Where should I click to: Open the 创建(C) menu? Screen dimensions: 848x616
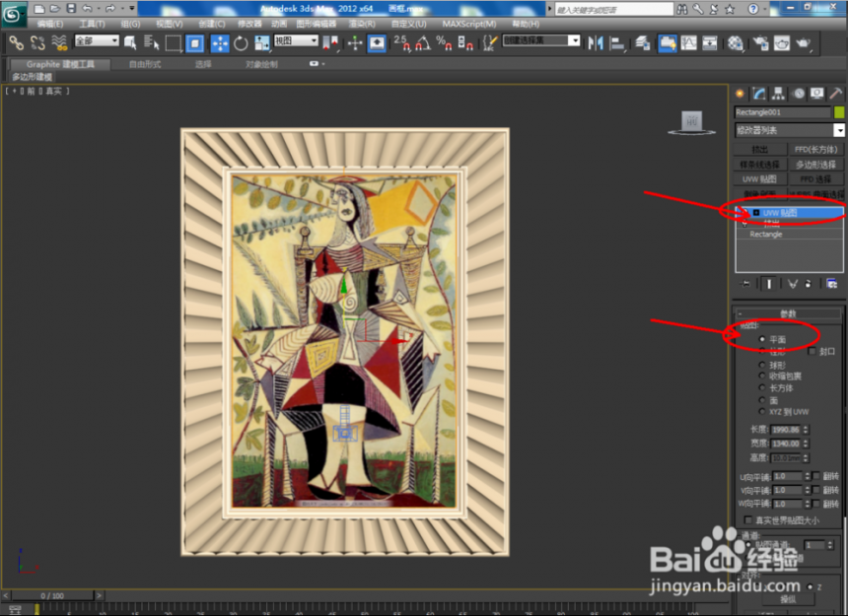pos(211,24)
